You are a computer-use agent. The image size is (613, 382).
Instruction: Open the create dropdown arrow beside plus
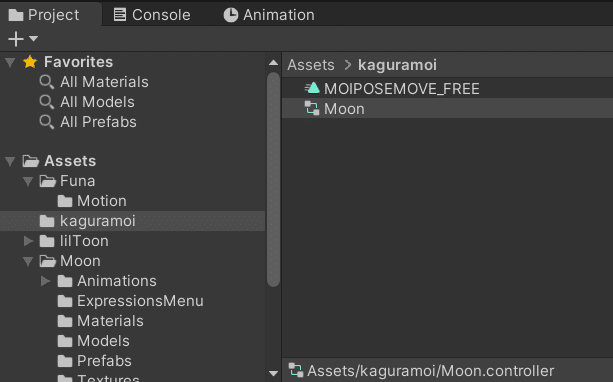[34, 39]
